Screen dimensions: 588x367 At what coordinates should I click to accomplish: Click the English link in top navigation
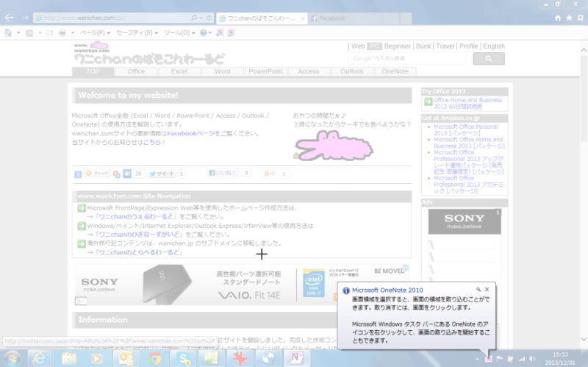[x=494, y=46]
